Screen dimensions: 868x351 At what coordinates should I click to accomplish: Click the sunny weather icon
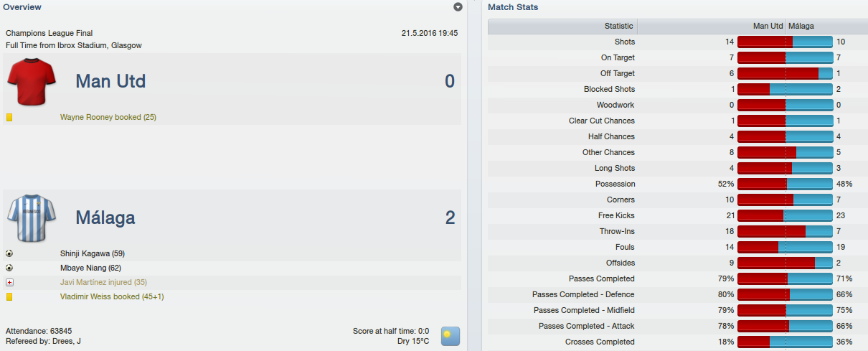click(x=450, y=336)
